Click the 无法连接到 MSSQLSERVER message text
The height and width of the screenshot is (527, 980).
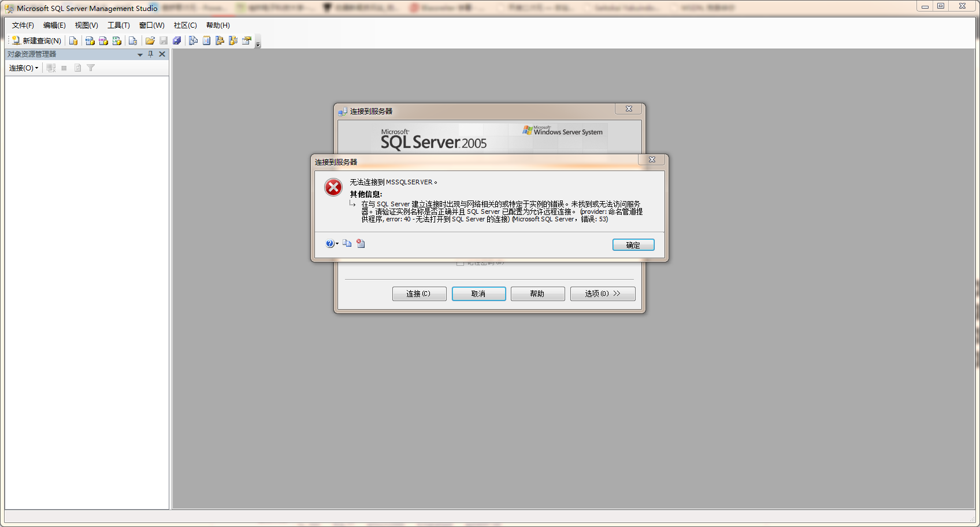394,182
